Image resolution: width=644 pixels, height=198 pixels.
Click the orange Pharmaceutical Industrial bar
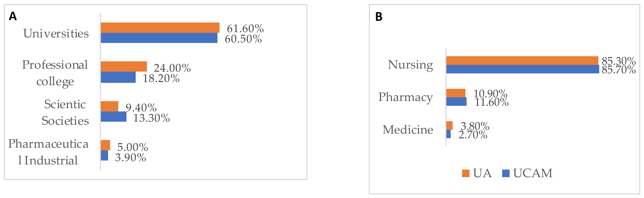click(105, 145)
